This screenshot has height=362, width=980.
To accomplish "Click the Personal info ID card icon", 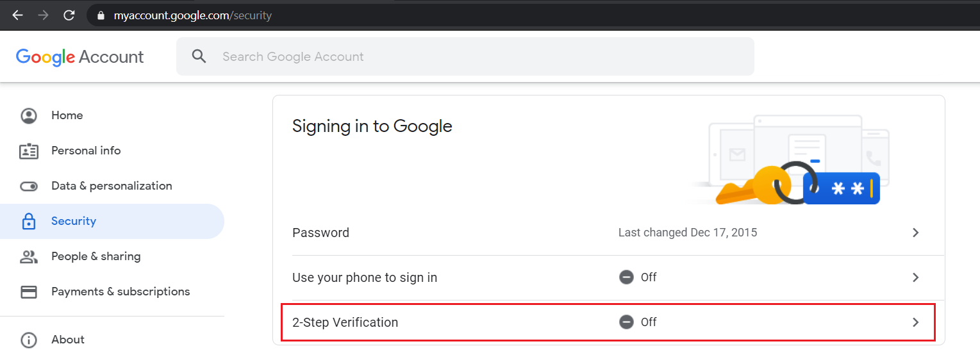I will (x=29, y=151).
